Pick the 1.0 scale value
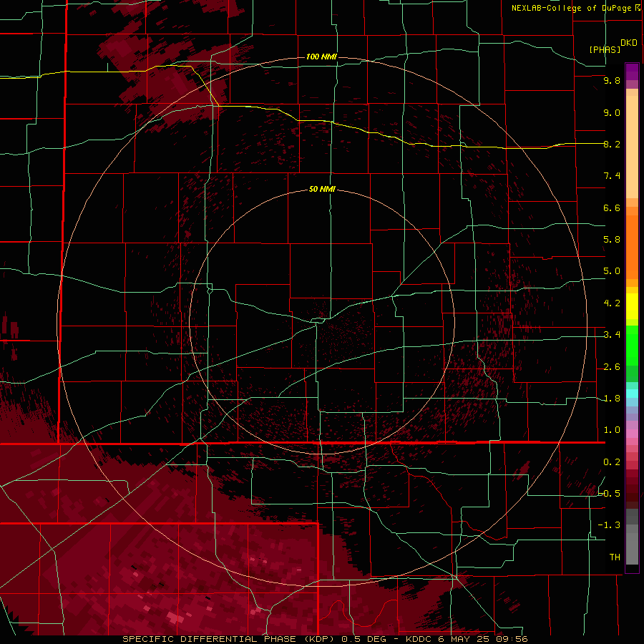This screenshot has height=644, width=644. pos(612,430)
